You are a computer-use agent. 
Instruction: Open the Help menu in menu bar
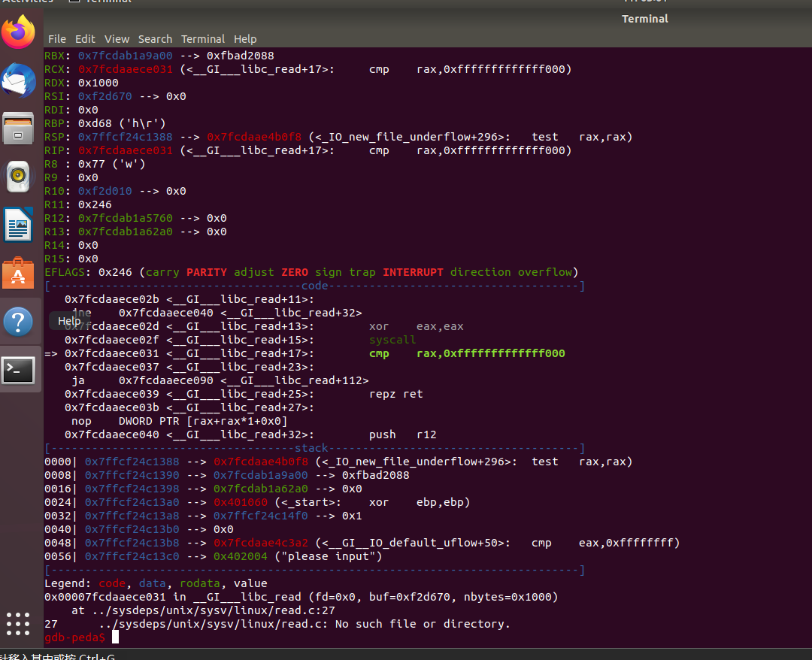(245, 39)
